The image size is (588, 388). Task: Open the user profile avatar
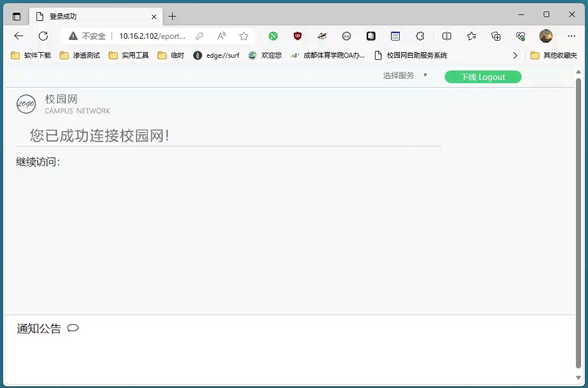[545, 36]
